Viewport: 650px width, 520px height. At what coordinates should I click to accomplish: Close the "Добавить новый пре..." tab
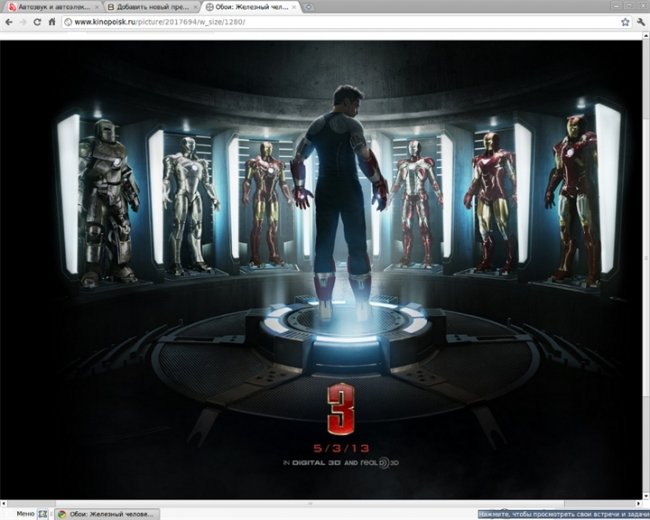click(195, 7)
